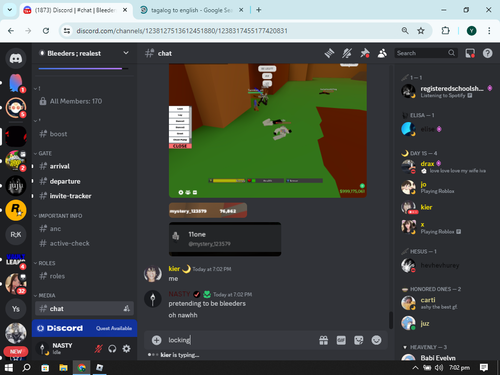The height and width of the screenshot is (375, 500).
Task: Open the roles channel
Action: pyautogui.click(x=84, y=276)
